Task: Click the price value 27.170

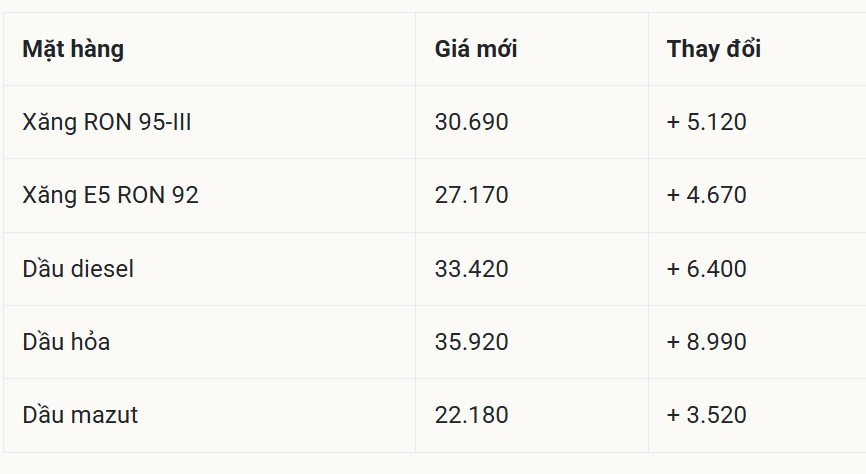Action: (471, 195)
